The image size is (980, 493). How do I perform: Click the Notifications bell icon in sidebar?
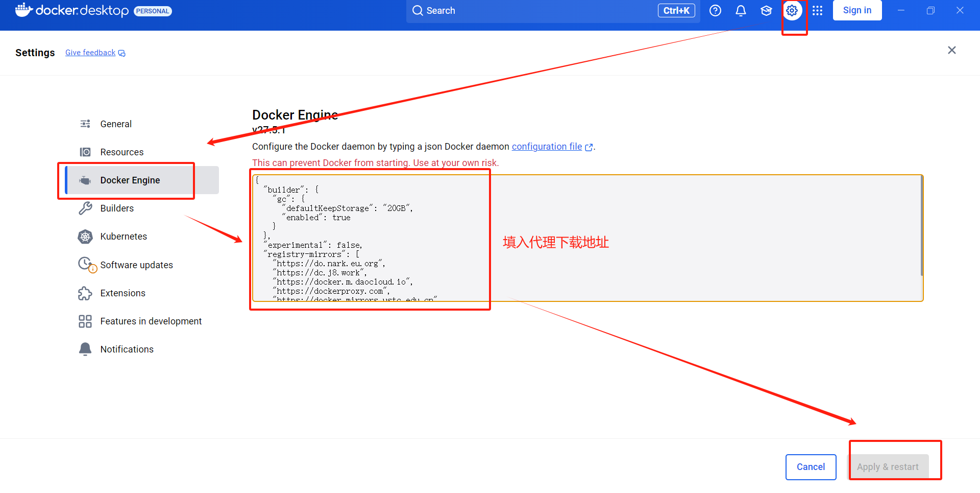click(x=85, y=349)
